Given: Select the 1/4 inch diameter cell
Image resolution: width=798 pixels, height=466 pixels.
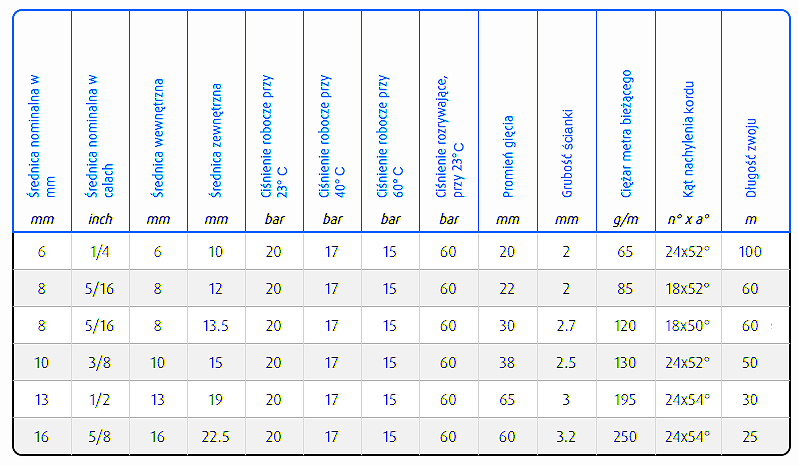Looking at the screenshot, I should click(100, 251).
